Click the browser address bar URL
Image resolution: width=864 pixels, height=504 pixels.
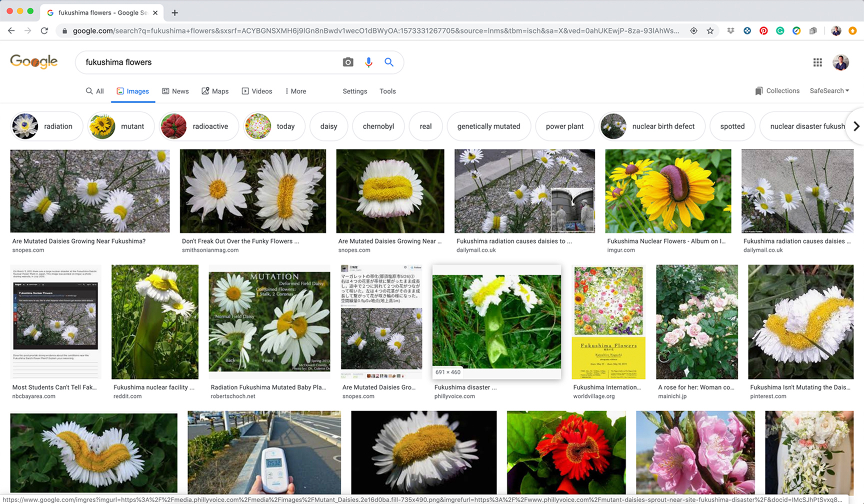pos(375,30)
